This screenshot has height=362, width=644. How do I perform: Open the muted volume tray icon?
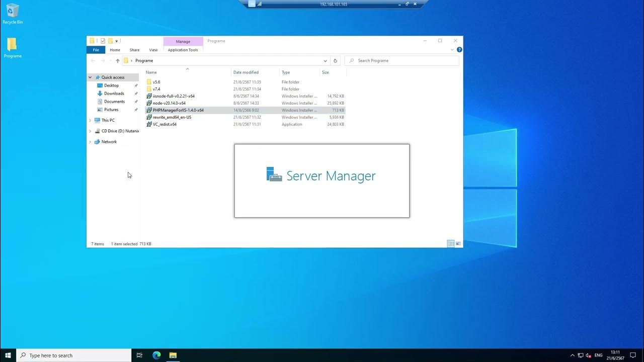pos(589,355)
